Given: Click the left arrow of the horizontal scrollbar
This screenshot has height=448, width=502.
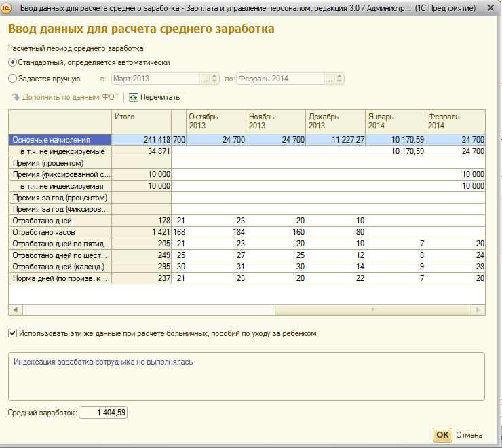Looking at the screenshot, I should (x=16, y=310).
